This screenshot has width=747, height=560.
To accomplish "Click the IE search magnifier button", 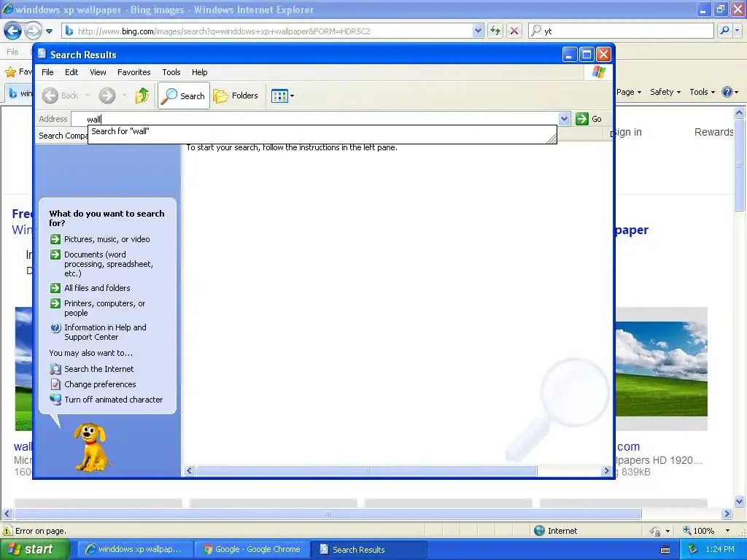I will (724, 31).
